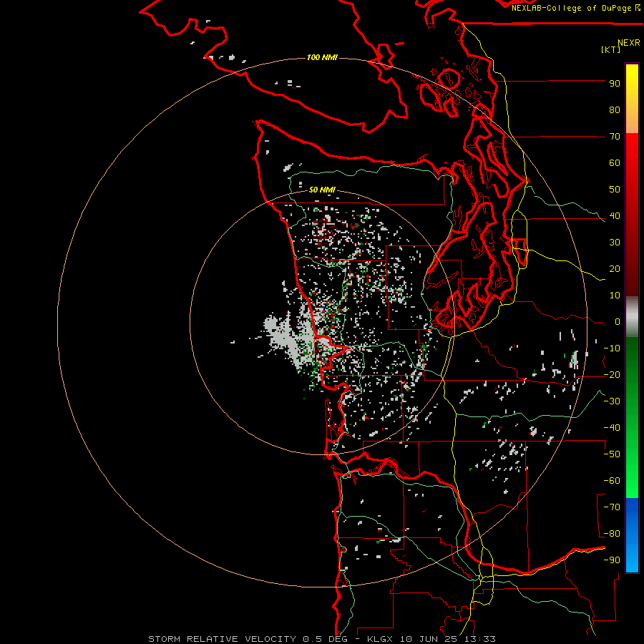Select the 80 value on the velocity scale

pos(615,110)
